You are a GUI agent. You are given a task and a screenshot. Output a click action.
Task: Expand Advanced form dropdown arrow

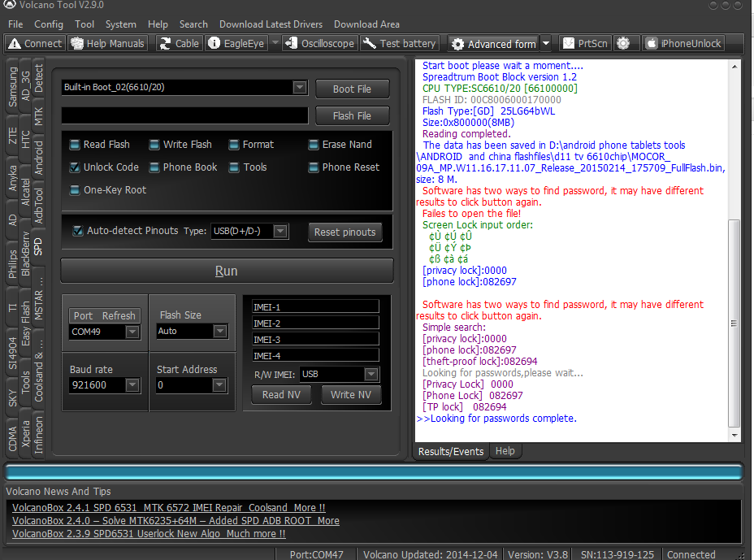[546, 43]
